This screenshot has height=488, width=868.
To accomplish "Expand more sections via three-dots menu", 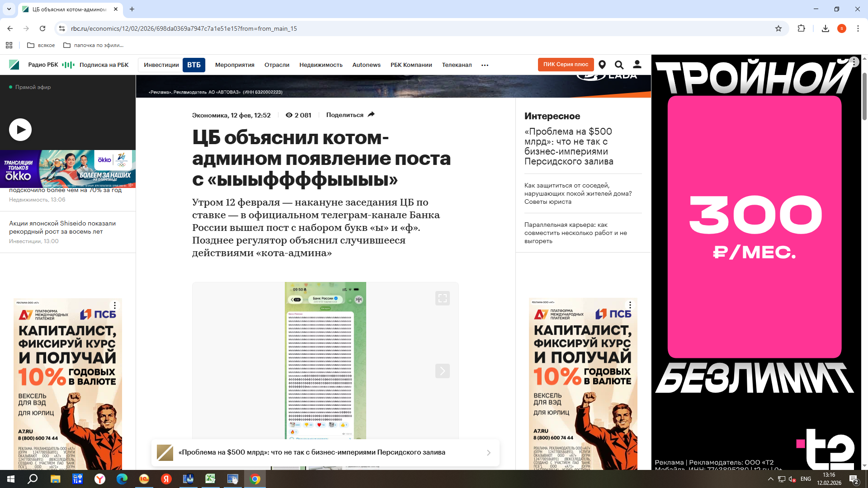I will 485,65.
